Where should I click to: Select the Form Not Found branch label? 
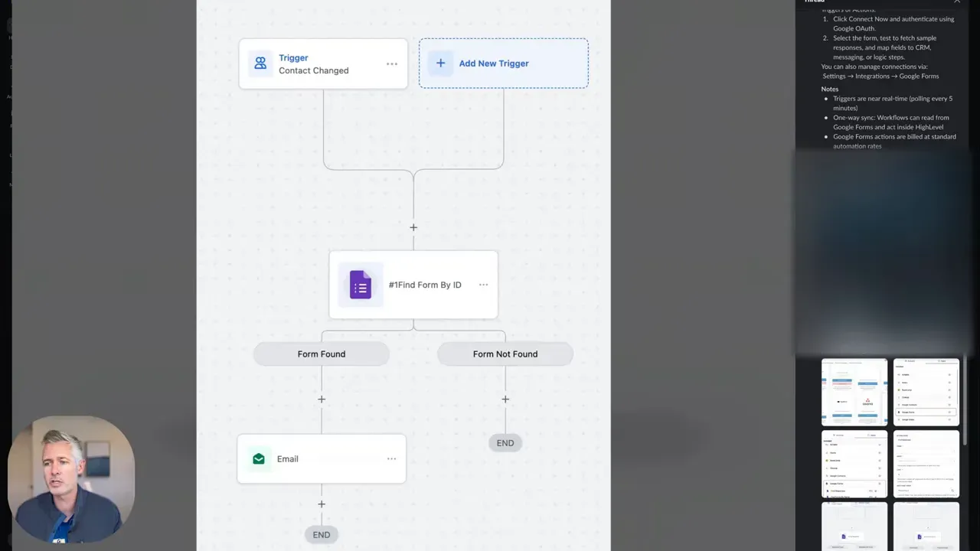coord(505,354)
